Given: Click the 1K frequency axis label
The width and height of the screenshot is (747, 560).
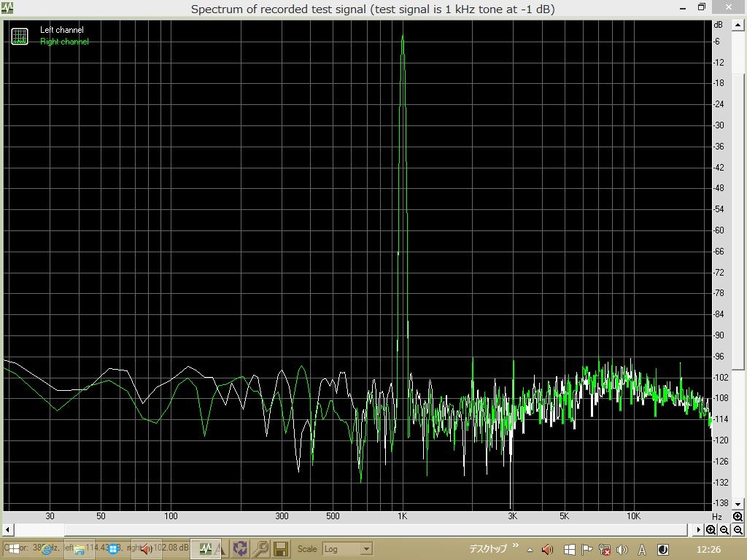Looking at the screenshot, I should point(403,516).
